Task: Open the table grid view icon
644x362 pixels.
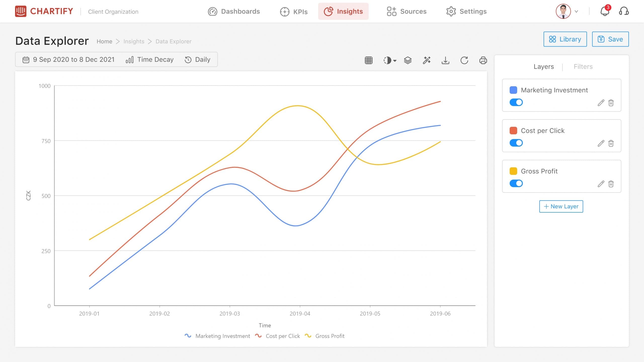Action: (x=369, y=60)
